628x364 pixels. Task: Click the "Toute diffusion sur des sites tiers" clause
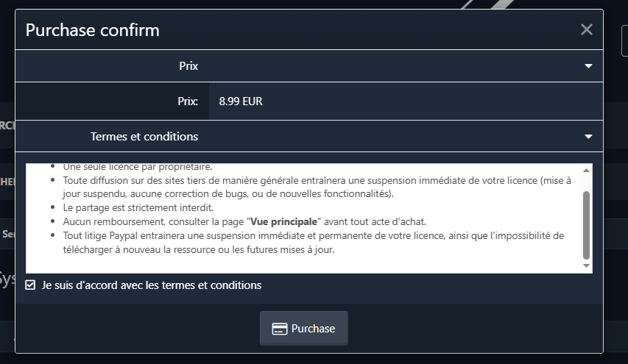[x=317, y=187]
